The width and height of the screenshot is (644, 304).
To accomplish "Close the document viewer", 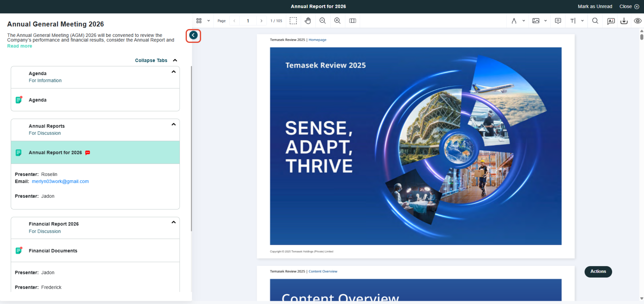I will pos(629,6).
